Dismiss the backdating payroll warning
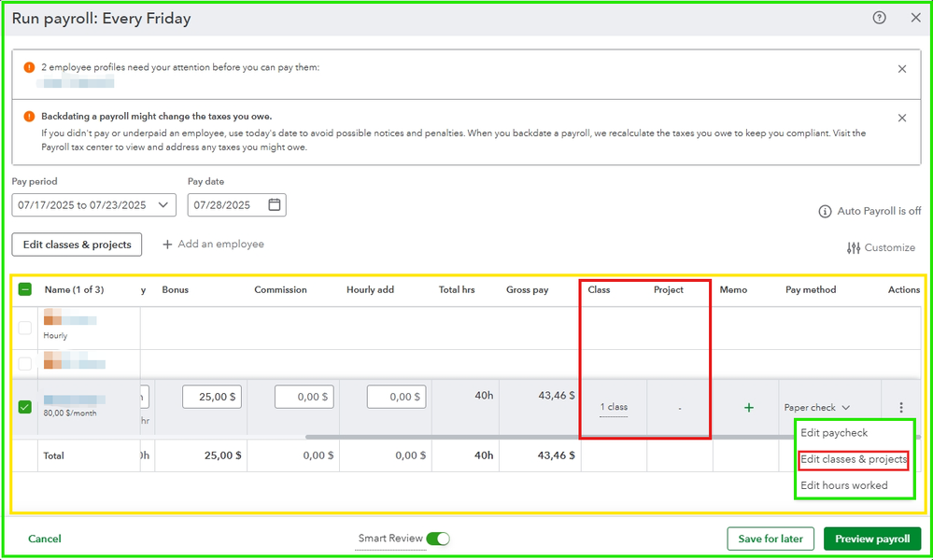This screenshot has width=933, height=560. (902, 118)
